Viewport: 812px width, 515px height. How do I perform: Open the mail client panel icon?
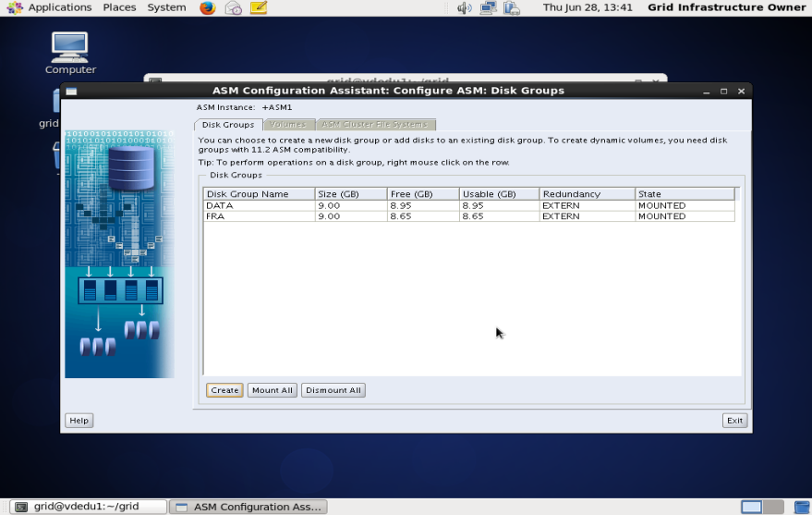point(233,7)
